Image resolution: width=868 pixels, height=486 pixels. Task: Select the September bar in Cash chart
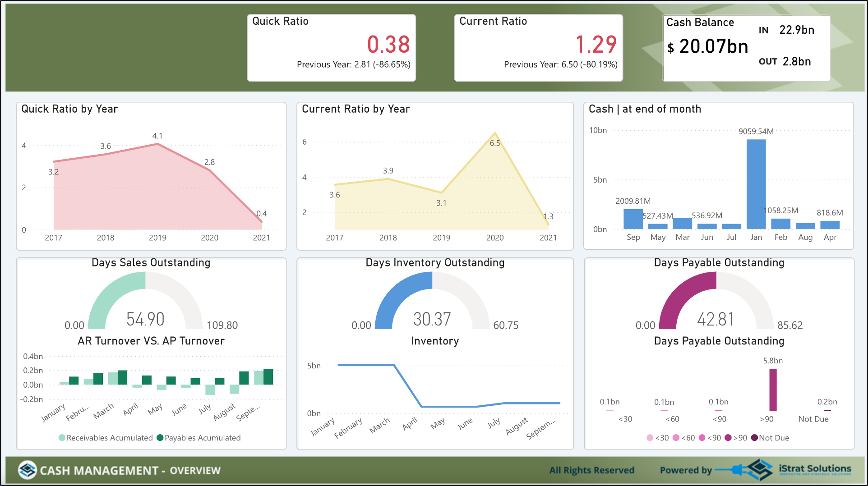coord(633,219)
